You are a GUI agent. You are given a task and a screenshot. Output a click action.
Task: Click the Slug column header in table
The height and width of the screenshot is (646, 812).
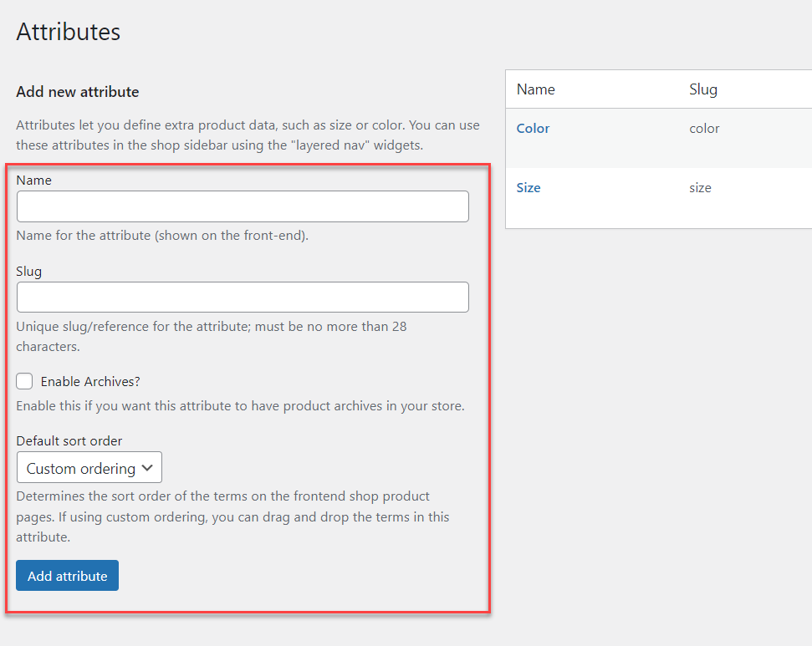coord(703,89)
